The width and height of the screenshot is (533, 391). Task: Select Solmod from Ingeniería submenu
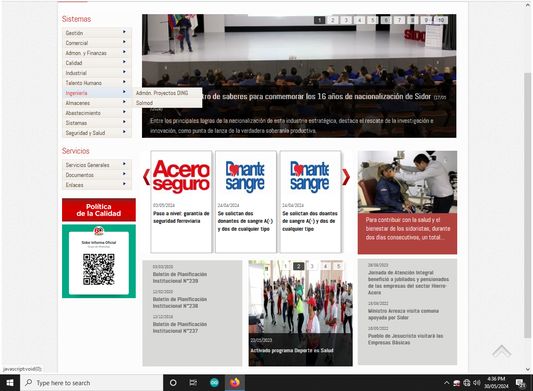point(144,103)
